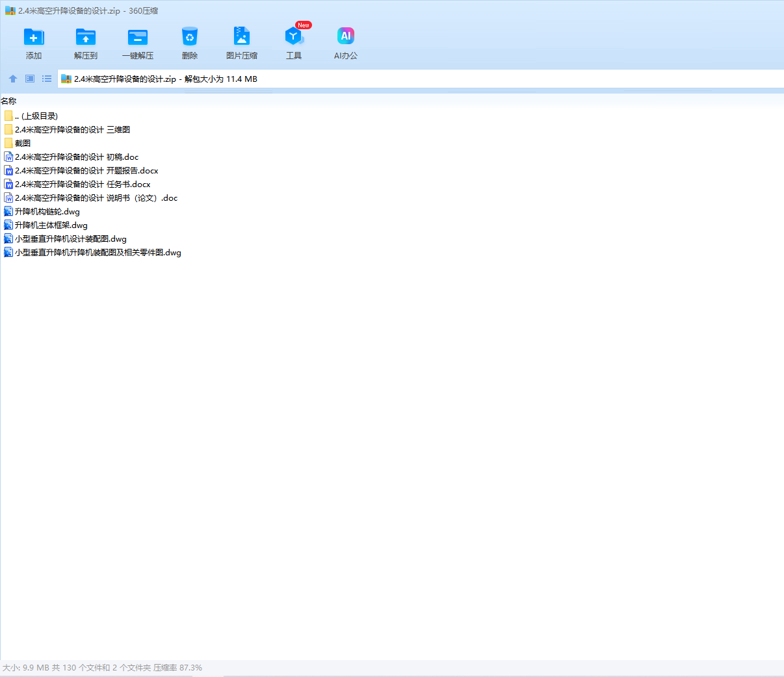
Task: Switch to list view icon
Action: point(47,79)
